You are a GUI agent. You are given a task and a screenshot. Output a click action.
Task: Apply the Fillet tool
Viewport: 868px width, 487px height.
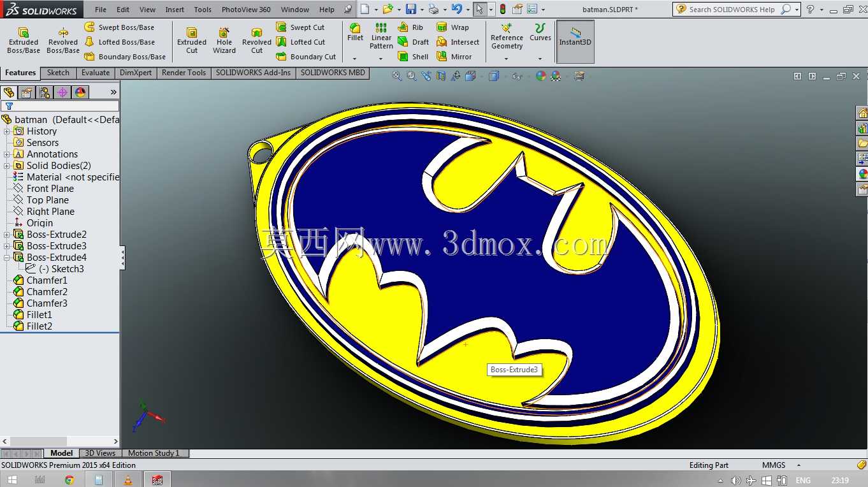tap(355, 32)
